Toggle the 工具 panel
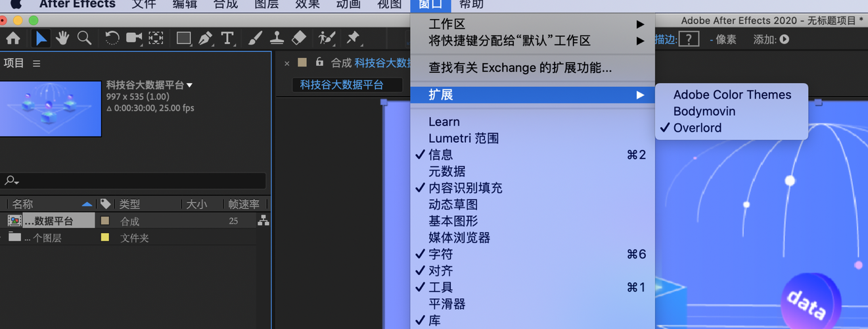Screen dimensions: 868x329 (x=532, y=287)
